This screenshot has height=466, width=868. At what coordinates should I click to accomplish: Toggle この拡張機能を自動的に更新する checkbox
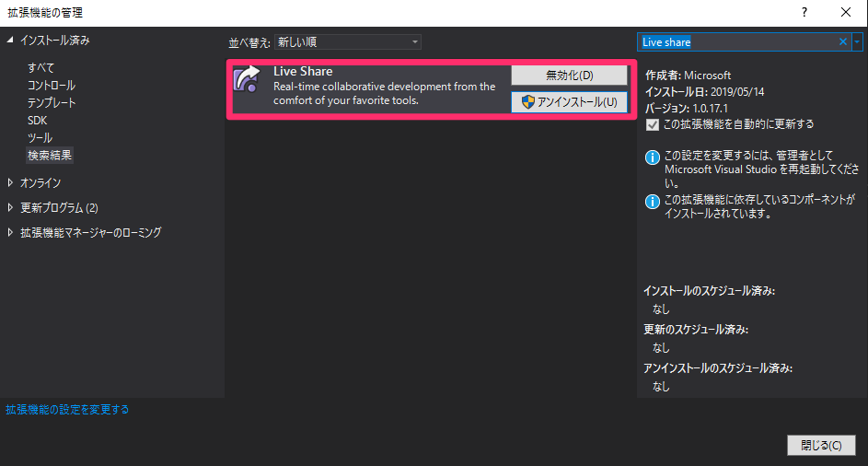pyautogui.click(x=653, y=124)
